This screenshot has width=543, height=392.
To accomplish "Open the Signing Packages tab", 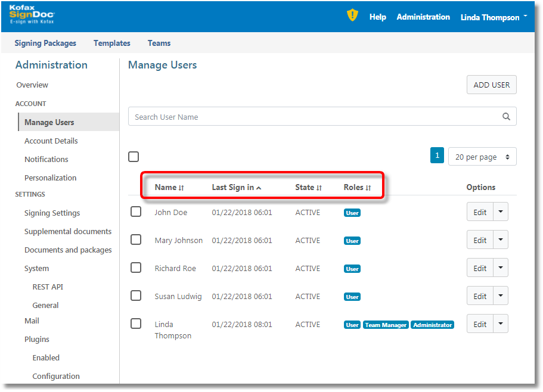I will pyautogui.click(x=45, y=43).
